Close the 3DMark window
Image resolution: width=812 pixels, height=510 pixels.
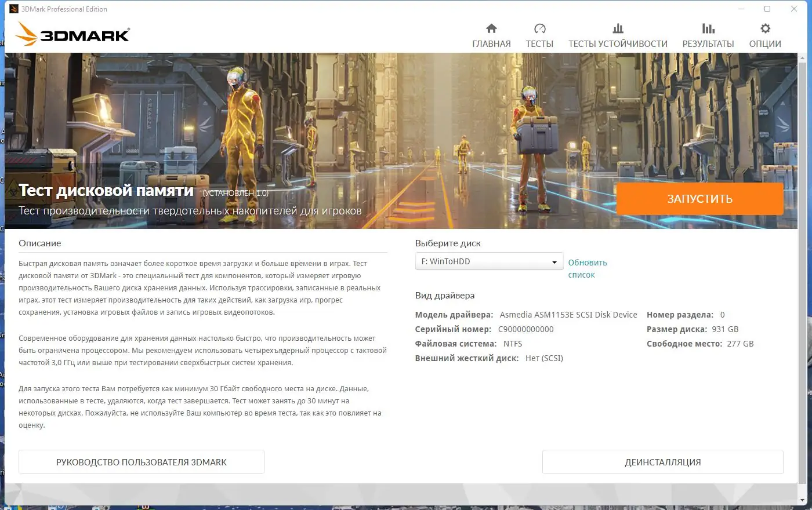(794, 9)
